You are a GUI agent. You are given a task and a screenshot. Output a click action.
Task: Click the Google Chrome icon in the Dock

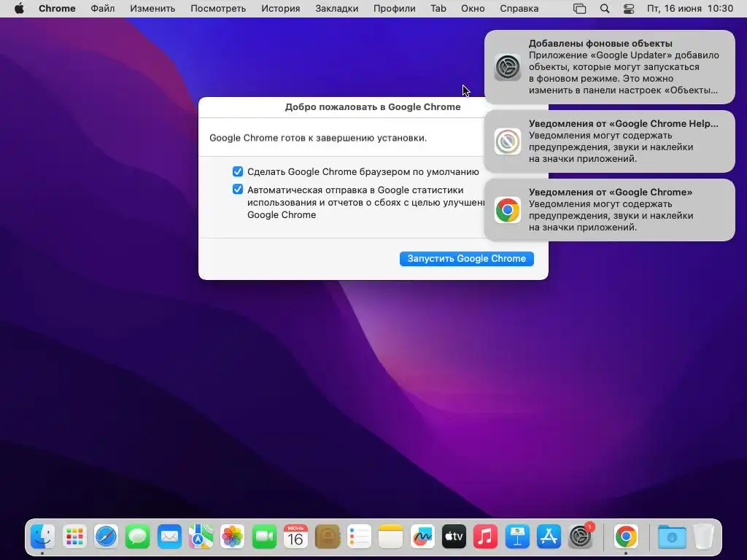click(x=626, y=537)
